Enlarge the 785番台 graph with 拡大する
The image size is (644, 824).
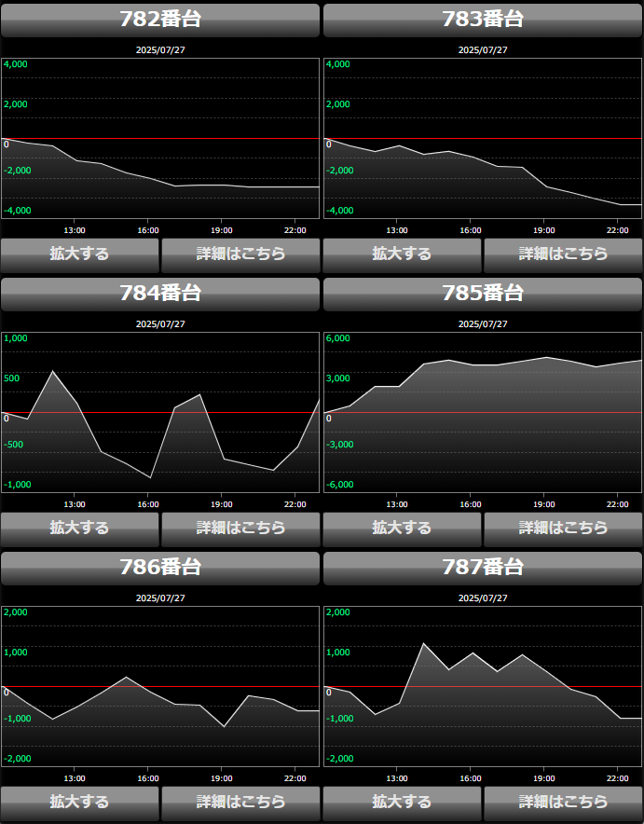tap(402, 529)
